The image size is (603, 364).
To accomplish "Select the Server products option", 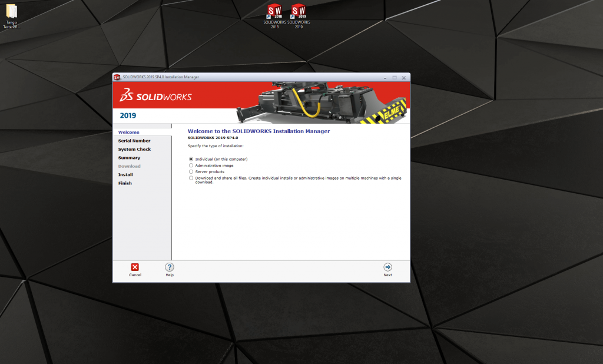I will pos(190,171).
